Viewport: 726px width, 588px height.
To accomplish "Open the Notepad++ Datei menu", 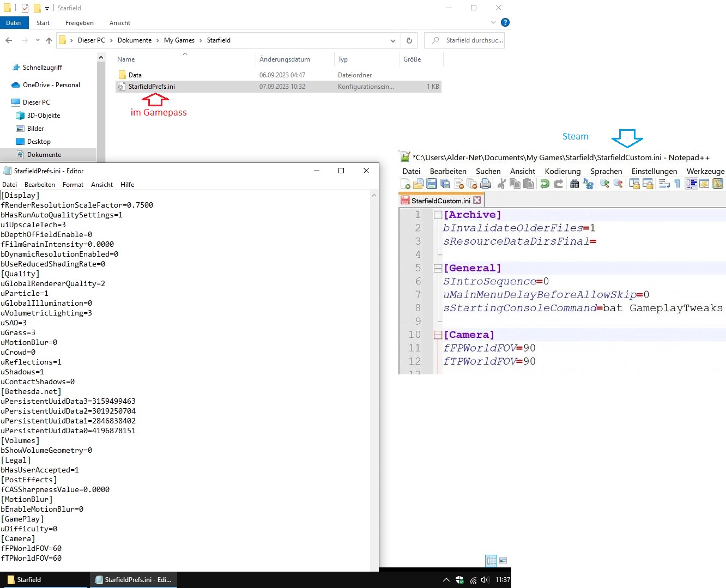I will tap(412, 171).
